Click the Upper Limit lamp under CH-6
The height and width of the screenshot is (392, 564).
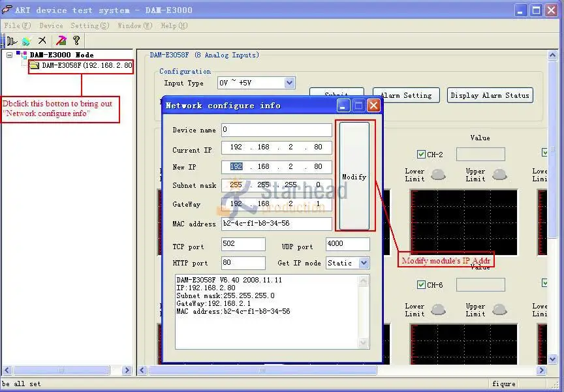coord(499,309)
